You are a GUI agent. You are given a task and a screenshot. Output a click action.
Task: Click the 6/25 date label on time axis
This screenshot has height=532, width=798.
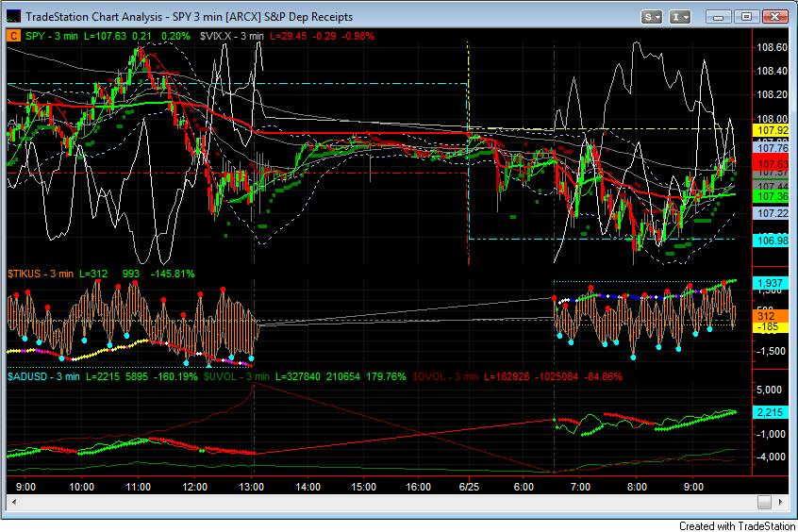(469, 487)
